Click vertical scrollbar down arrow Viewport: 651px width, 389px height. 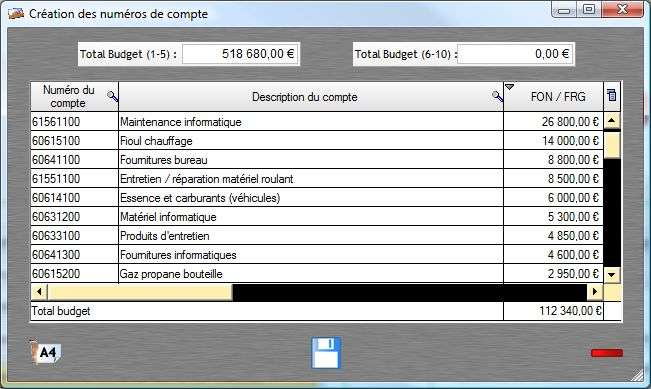pos(612,274)
